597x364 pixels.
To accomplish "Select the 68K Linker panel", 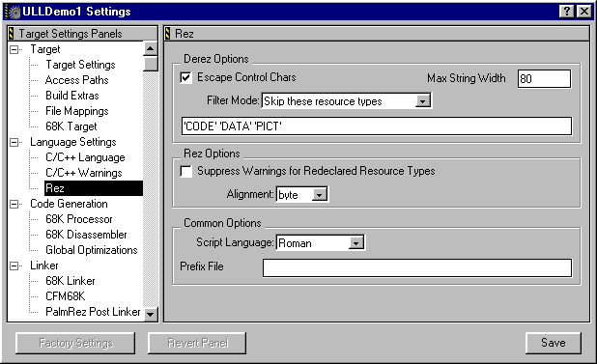I will (x=71, y=281).
